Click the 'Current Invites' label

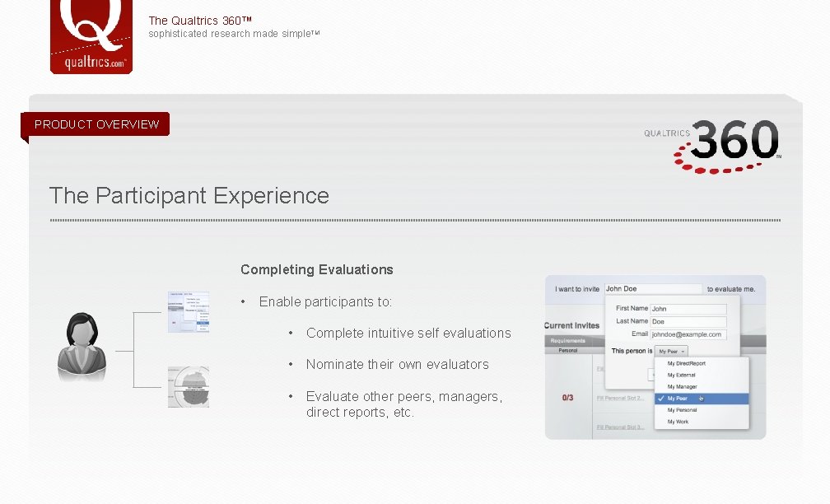571,325
